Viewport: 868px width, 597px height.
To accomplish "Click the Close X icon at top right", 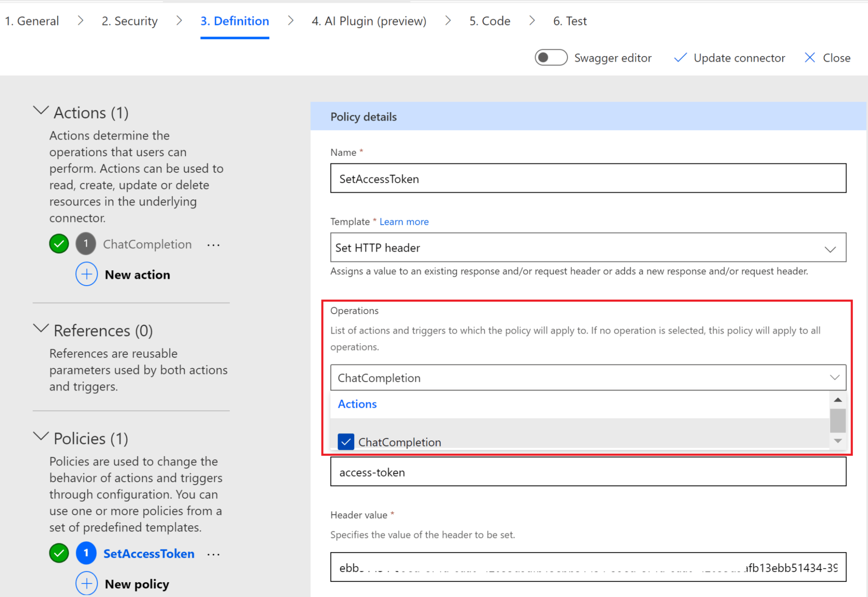I will tap(810, 58).
